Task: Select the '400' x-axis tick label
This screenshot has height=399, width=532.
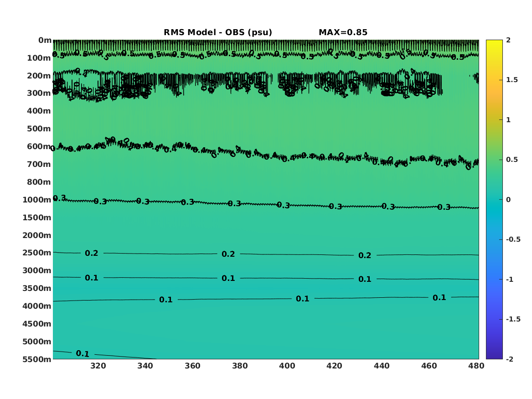Action: tap(287, 366)
